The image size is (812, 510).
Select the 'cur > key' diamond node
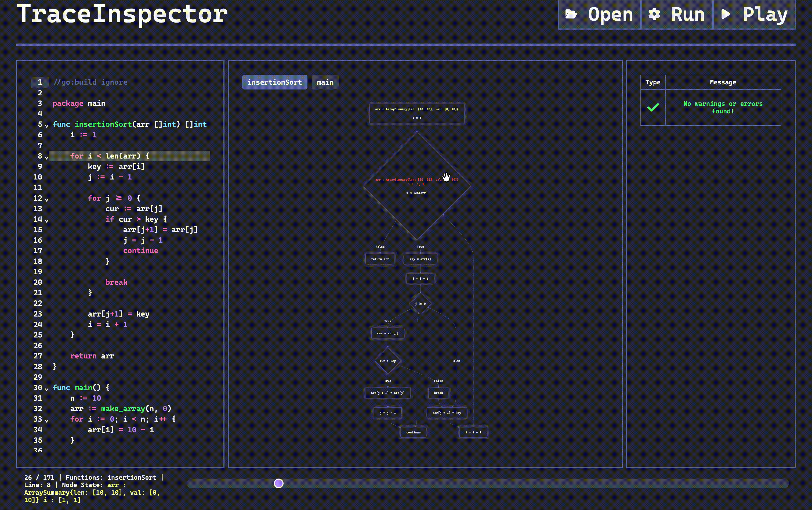pyautogui.click(x=388, y=361)
